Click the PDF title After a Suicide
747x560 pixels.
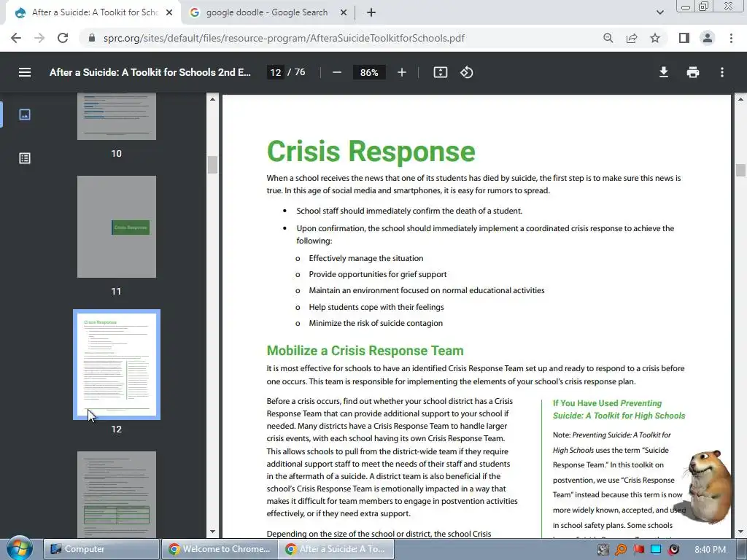[150, 72]
